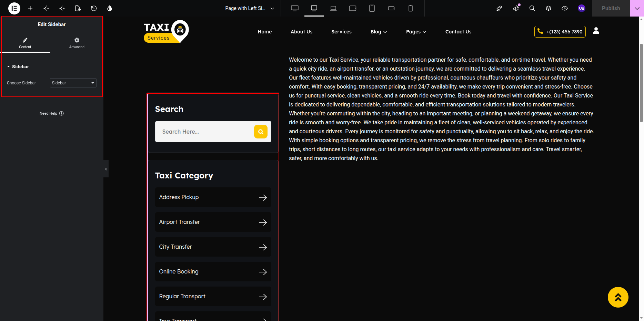644x321 pixels.
Task: Click the Add Element plus icon
Action: (x=30, y=8)
